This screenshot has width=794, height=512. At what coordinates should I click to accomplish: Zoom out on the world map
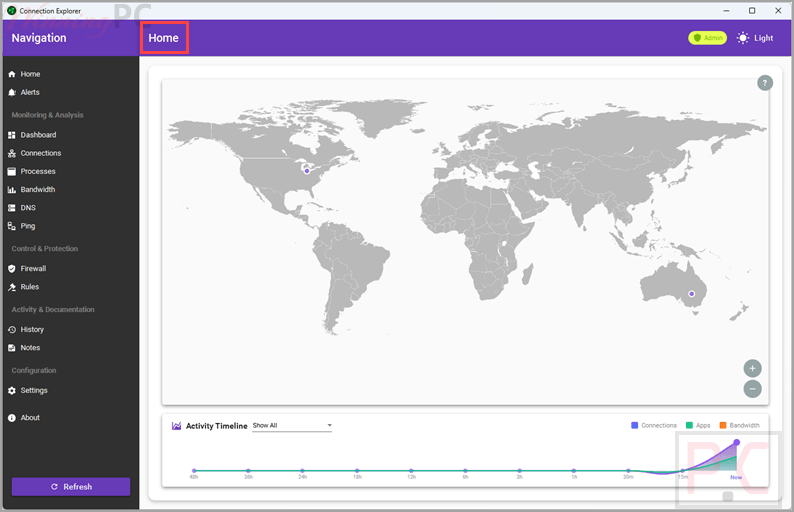[752, 389]
